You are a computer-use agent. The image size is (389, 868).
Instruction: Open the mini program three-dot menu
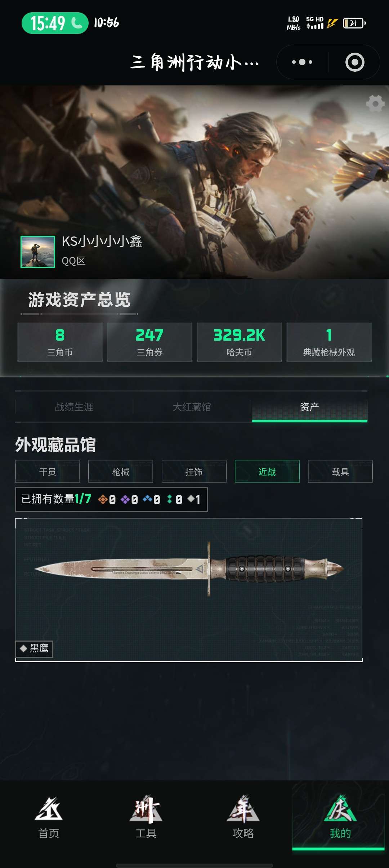click(302, 62)
